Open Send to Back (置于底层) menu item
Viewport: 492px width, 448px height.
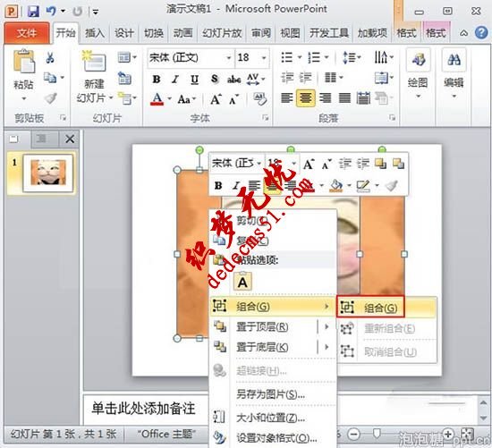click(273, 347)
